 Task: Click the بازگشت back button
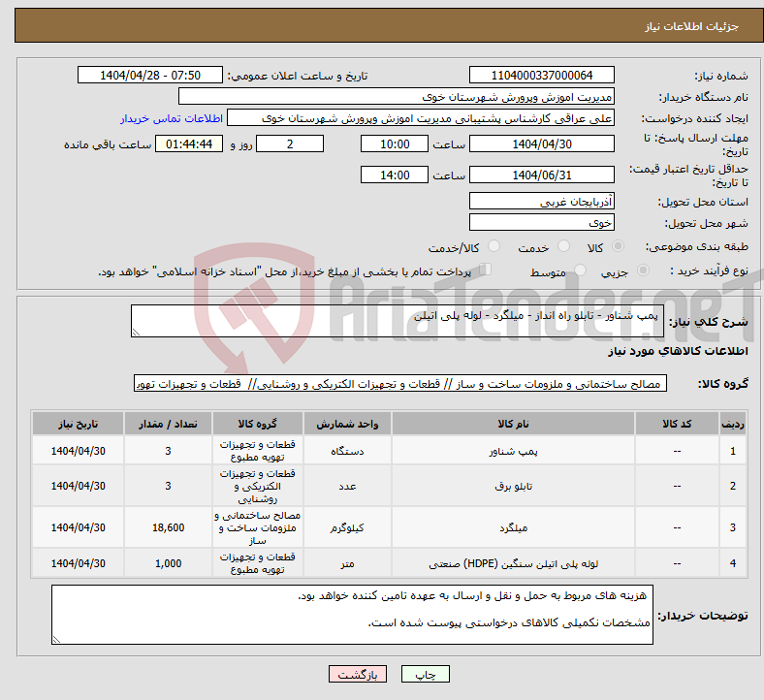(x=358, y=674)
